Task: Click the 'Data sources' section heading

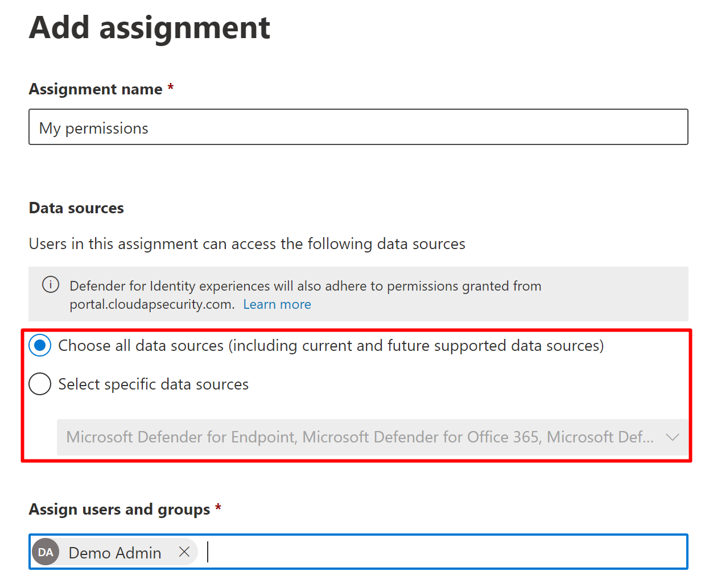Action: 76,208
